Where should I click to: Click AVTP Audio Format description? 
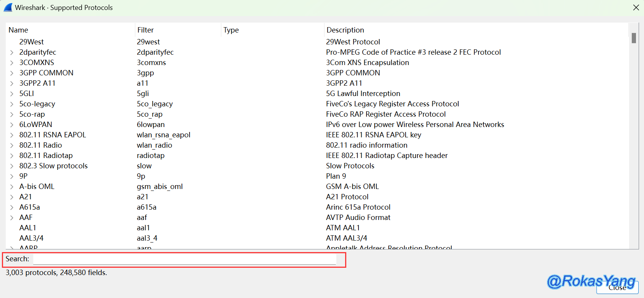[x=358, y=217]
